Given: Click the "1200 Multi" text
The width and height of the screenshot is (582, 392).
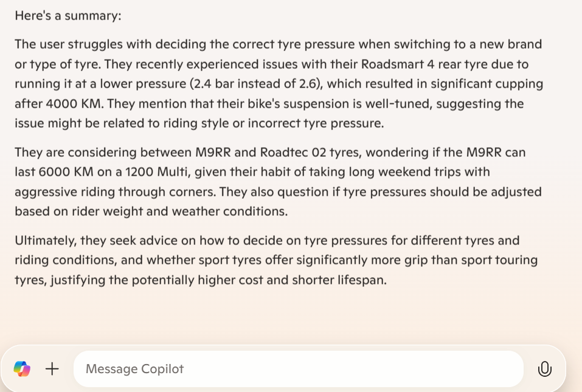Looking at the screenshot, I should coord(154,172).
